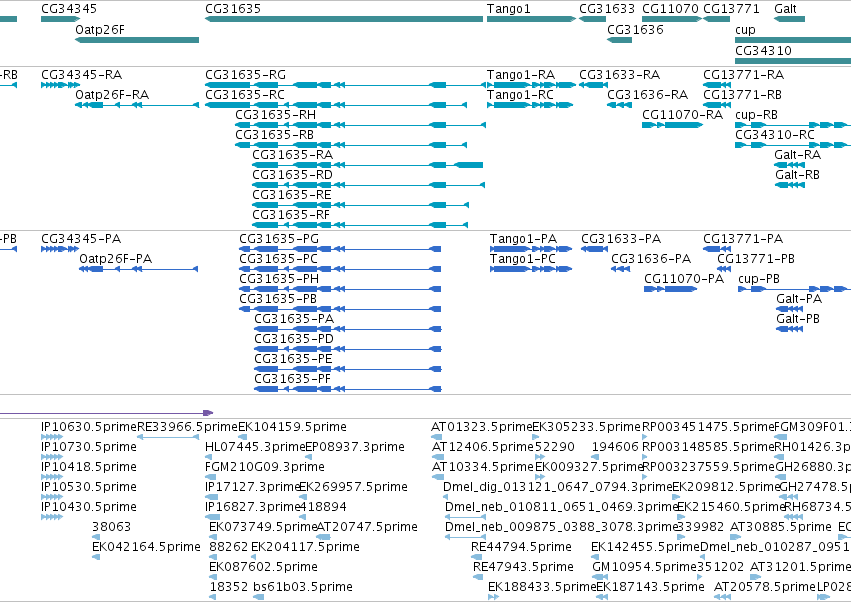Click the Tango1 gene label
851x602 pixels.
(509, 9)
